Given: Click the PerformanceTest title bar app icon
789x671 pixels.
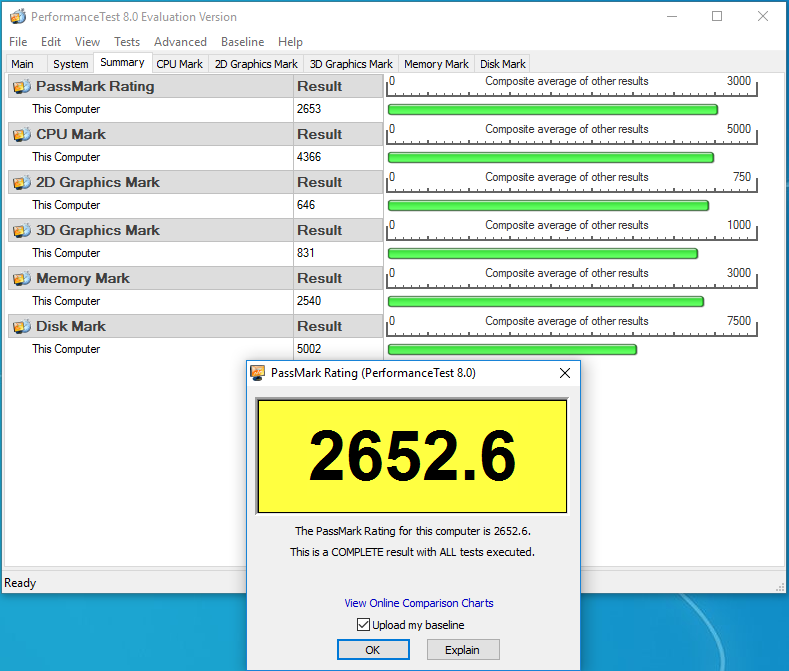Looking at the screenshot, I should [18, 17].
